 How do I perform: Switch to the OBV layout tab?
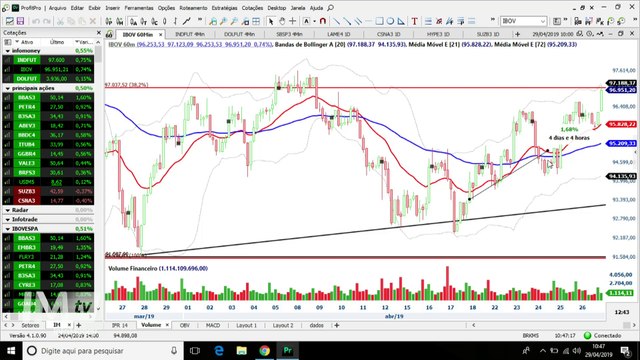coord(184,325)
